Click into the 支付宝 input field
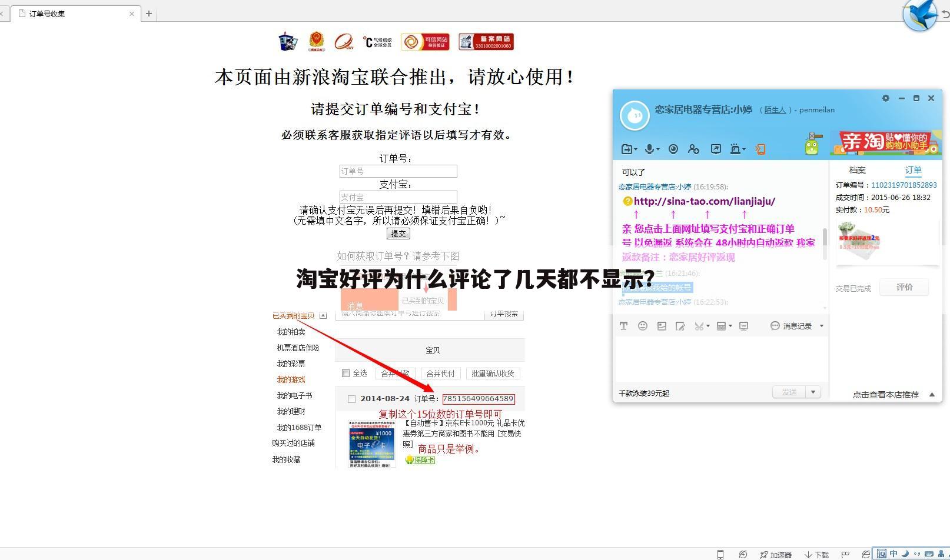 [x=398, y=197]
